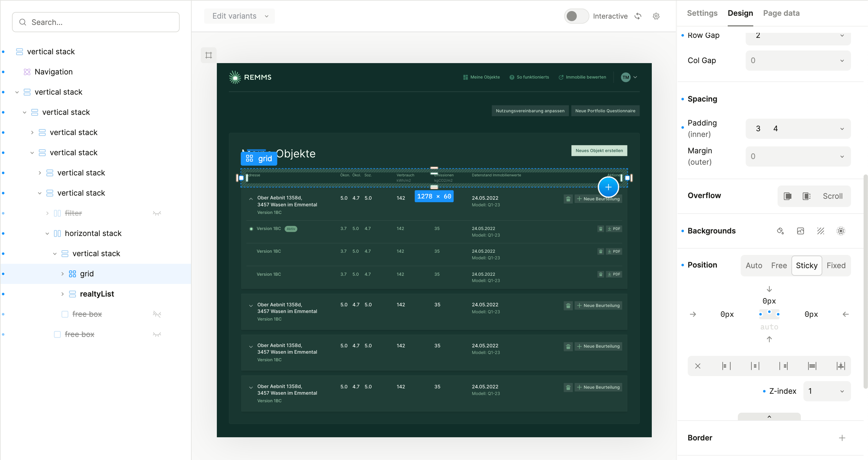The height and width of the screenshot is (460, 868).
Task: Add a color fill background icon
Action: point(780,231)
